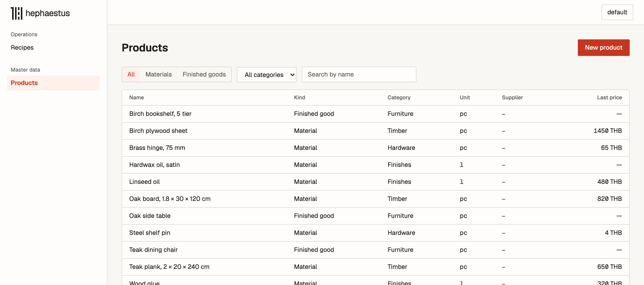
Task: Open Steel shelf pin product
Action: tap(150, 233)
